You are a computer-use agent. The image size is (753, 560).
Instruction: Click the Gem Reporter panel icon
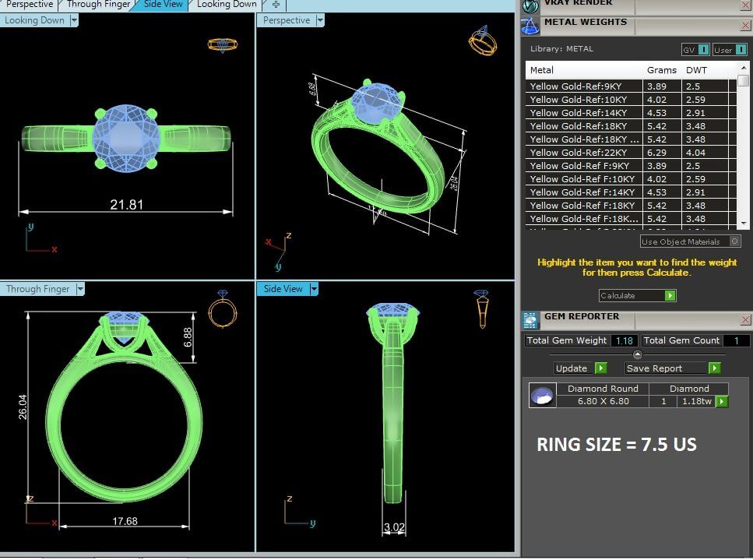(x=530, y=319)
